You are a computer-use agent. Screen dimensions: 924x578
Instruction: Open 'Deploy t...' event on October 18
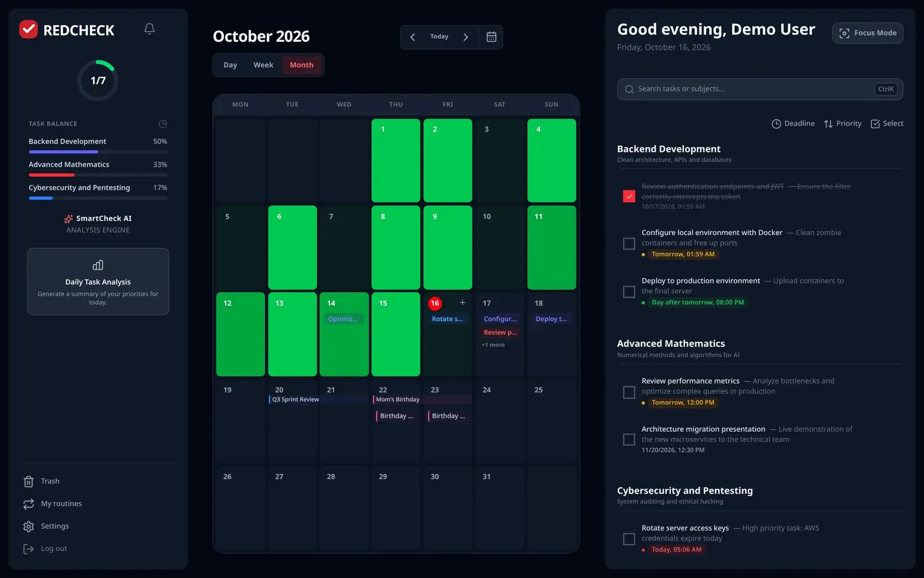point(552,319)
